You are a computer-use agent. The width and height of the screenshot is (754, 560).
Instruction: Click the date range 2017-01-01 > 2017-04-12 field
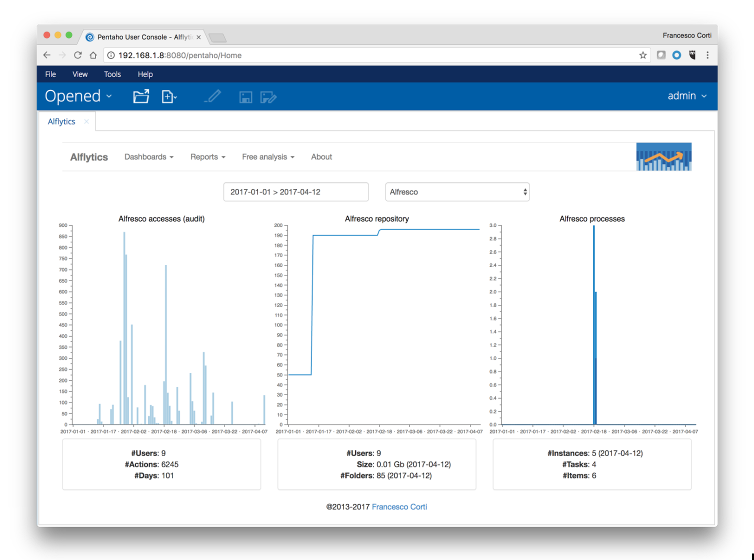296,192
